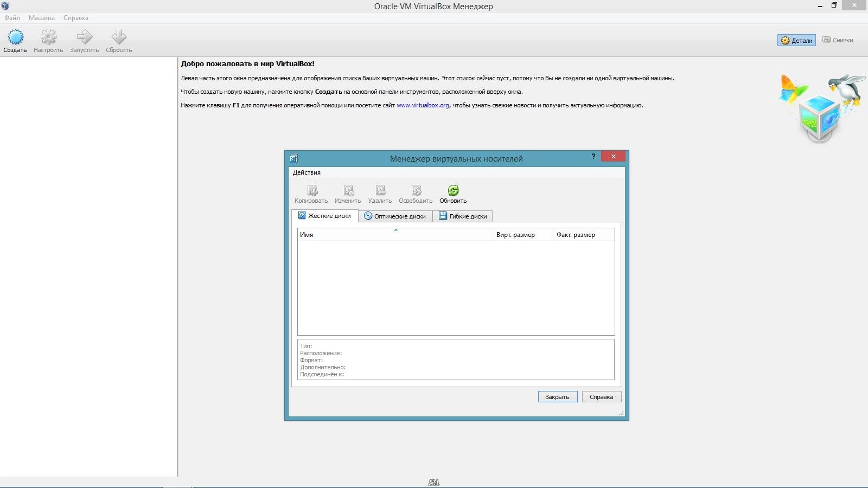Click the Создать (Create) toolbar icon

tap(15, 37)
